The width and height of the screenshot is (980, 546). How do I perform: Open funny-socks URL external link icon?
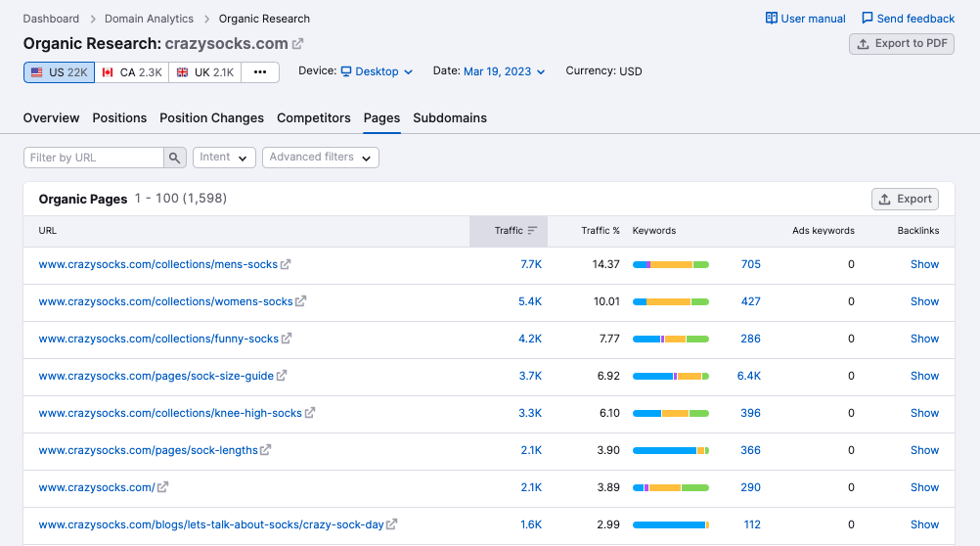click(287, 339)
